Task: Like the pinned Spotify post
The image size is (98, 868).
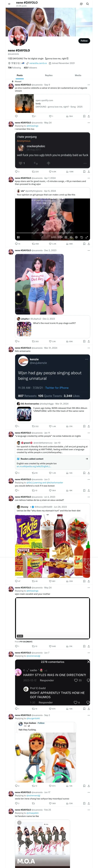Action: 51,116
